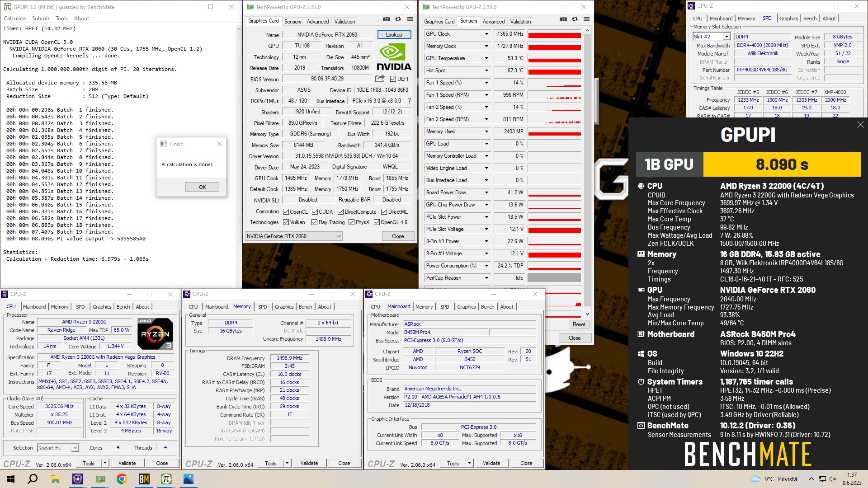
Task: Click the GPU-Z Sensors scrollbar down arrow
Action: [x=587, y=314]
